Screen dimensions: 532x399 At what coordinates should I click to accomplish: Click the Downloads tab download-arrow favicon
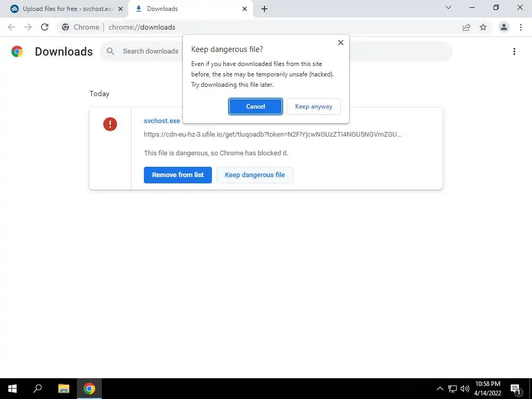coord(138,9)
